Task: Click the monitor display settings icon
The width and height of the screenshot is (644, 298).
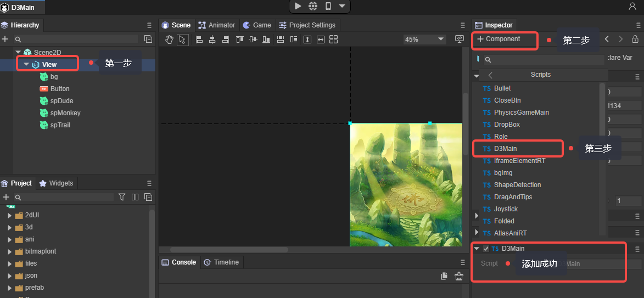Action: 460,39
